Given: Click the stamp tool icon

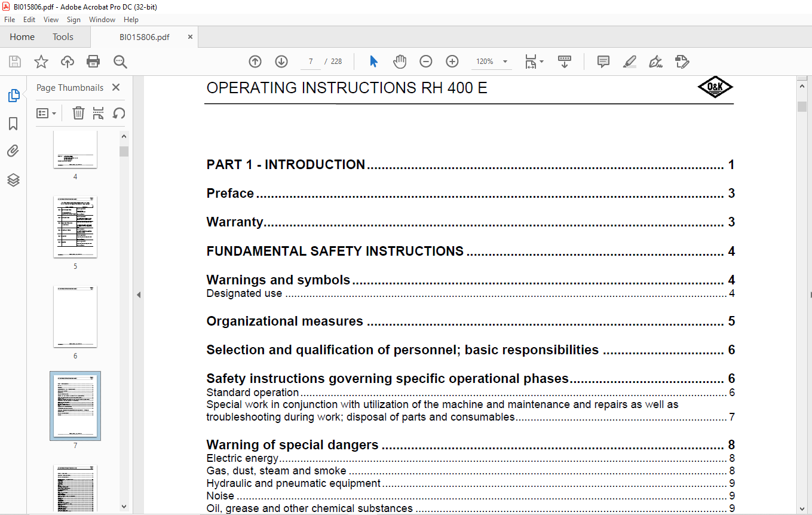Looking at the screenshot, I should click(682, 62).
